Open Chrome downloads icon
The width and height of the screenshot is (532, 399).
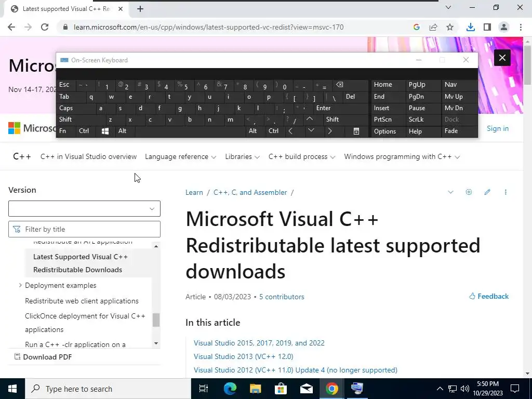click(x=470, y=27)
